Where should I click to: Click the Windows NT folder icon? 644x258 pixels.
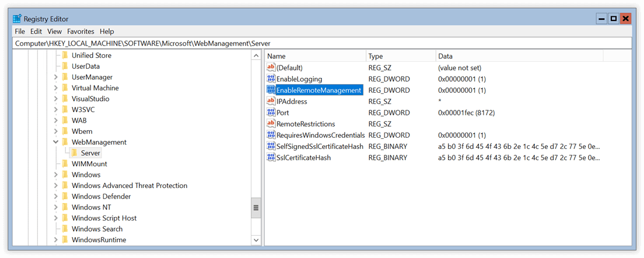coord(65,207)
